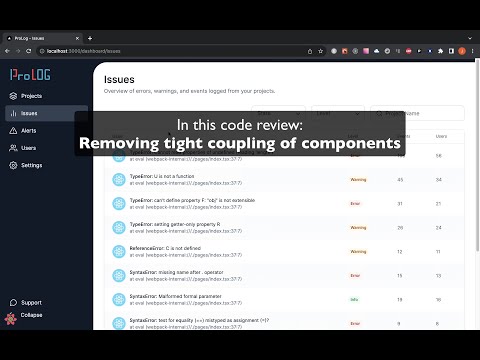480x360 pixels.
Task: Bookmark page with the star icon
Action: (321, 51)
